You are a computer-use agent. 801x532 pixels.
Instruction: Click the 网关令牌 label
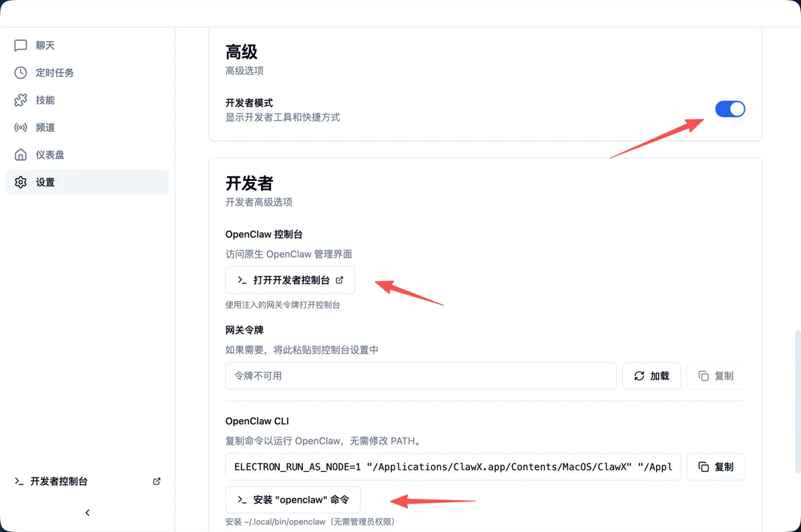click(244, 330)
